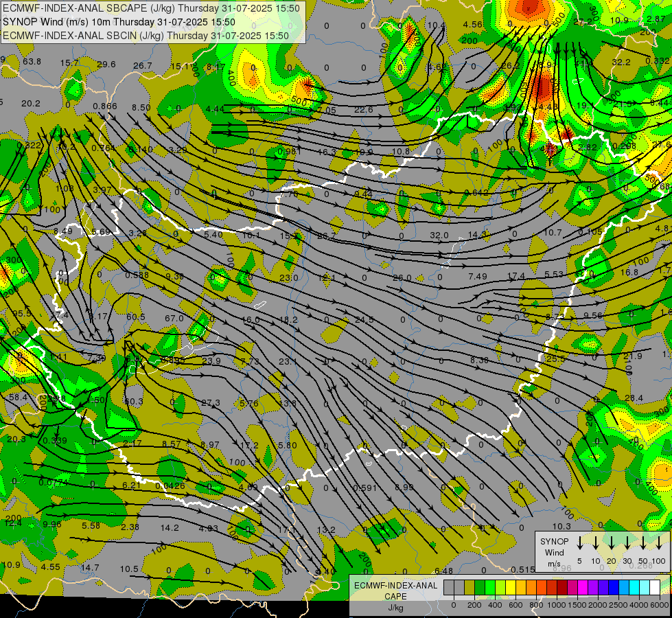Image resolution: width=672 pixels, height=618 pixels.
Task: Click the 28.4 CIN value on map
Action: coord(634,398)
